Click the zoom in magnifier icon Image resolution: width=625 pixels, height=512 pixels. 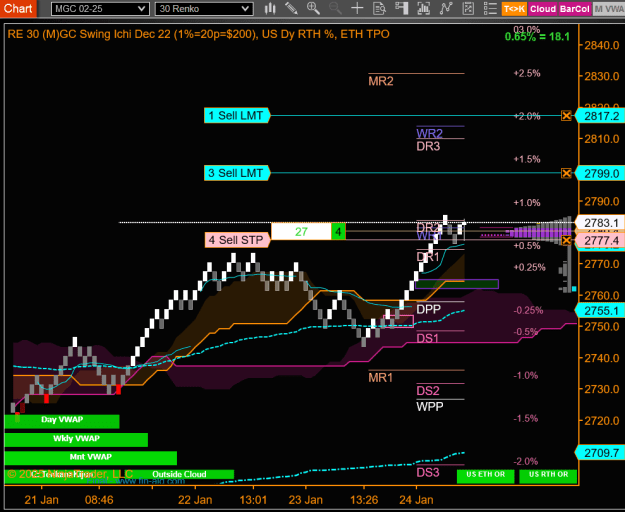[x=313, y=8]
